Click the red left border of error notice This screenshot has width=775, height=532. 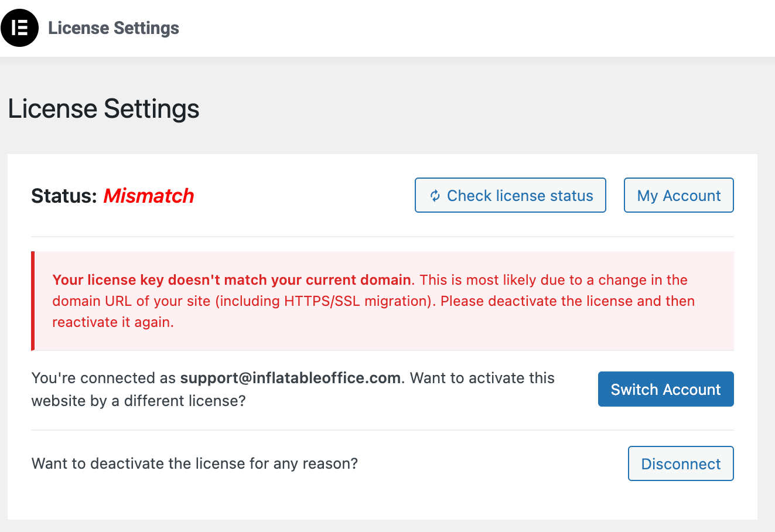click(33, 301)
